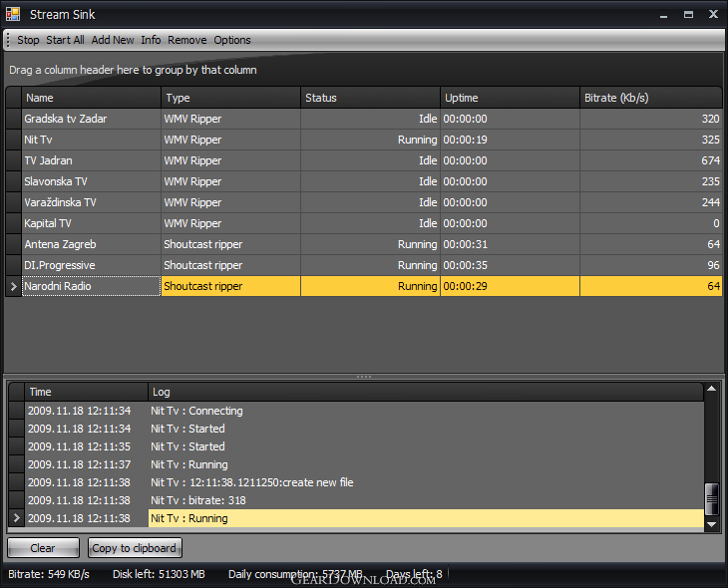Maximize the Stream Sink window
This screenshot has height=588, width=728.
click(688, 15)
